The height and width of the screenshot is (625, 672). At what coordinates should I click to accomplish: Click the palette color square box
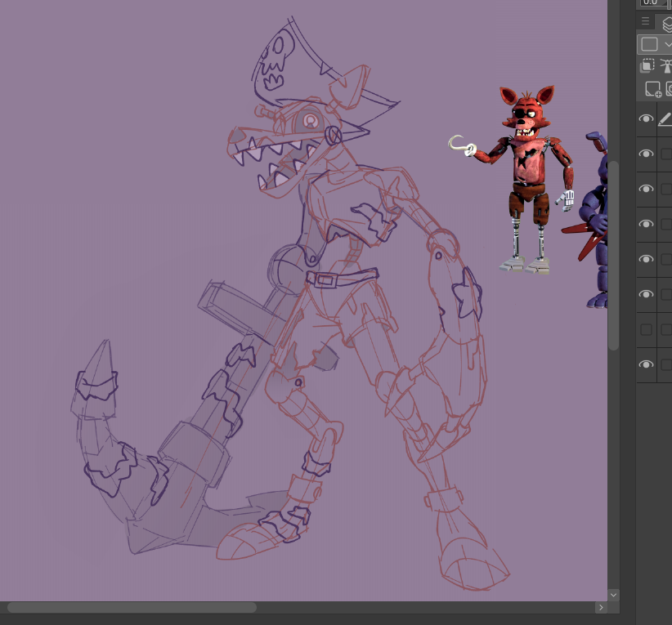click(649, 44)
